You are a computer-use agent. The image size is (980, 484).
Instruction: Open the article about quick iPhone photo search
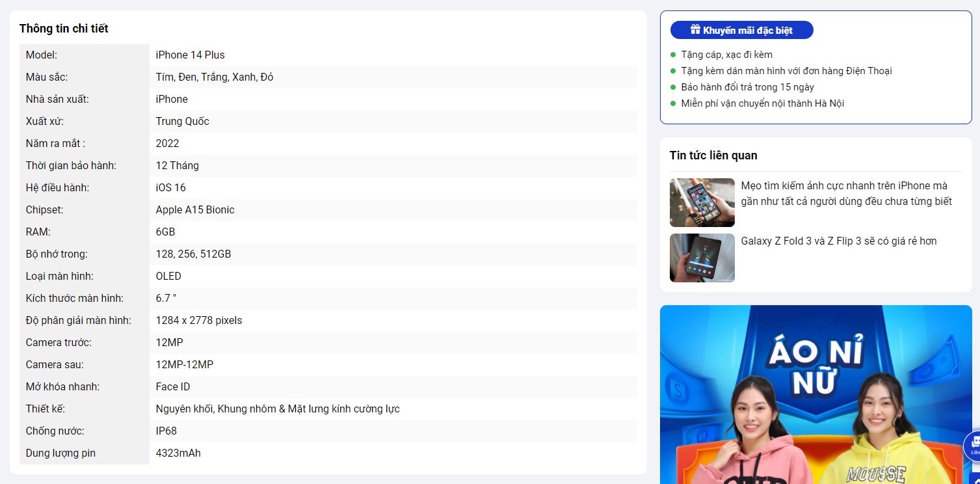pyautogui.click(x=847, y=194)
